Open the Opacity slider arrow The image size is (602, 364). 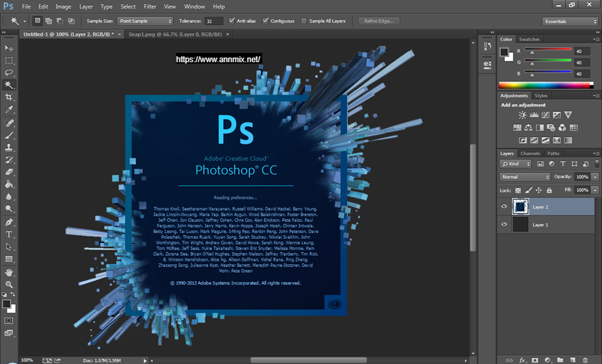595,177
